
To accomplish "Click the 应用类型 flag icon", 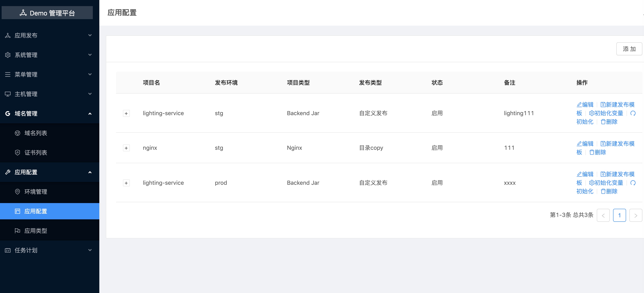I will 17,231.
